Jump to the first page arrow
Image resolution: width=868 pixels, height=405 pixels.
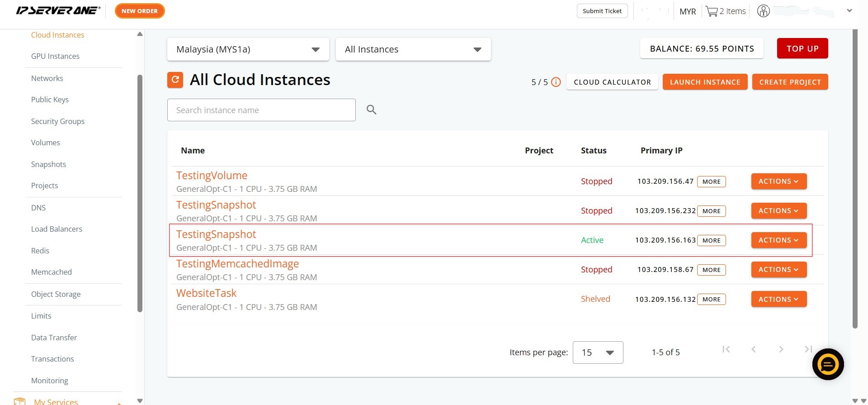(726, 349)
